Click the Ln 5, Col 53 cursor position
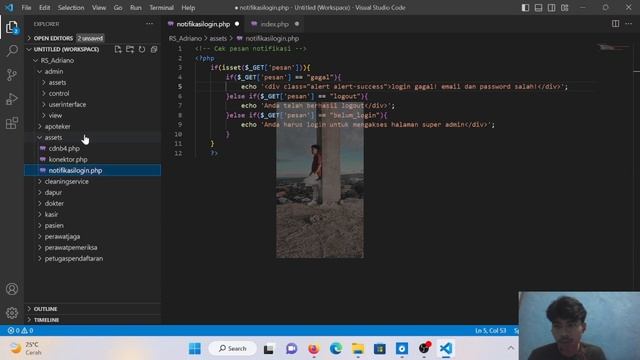This screenshot has width=640, height=360. [x=490, y=331]
